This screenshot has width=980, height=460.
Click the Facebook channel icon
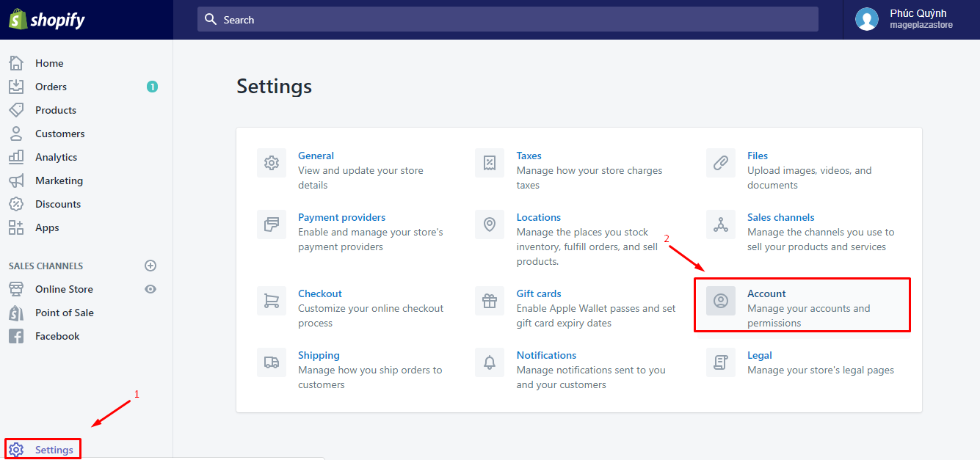click(x=16, y=336)
